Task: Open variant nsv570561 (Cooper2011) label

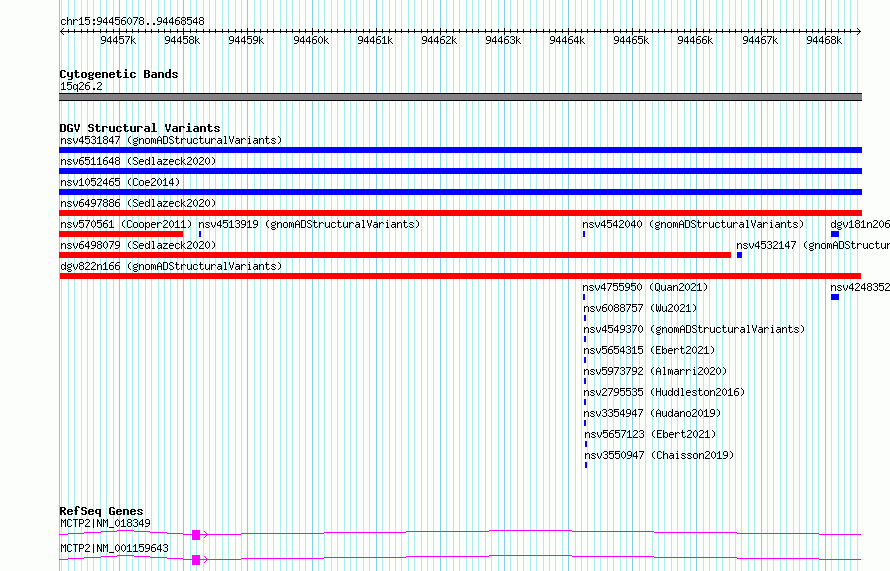Action: click(x=126, y=224)
